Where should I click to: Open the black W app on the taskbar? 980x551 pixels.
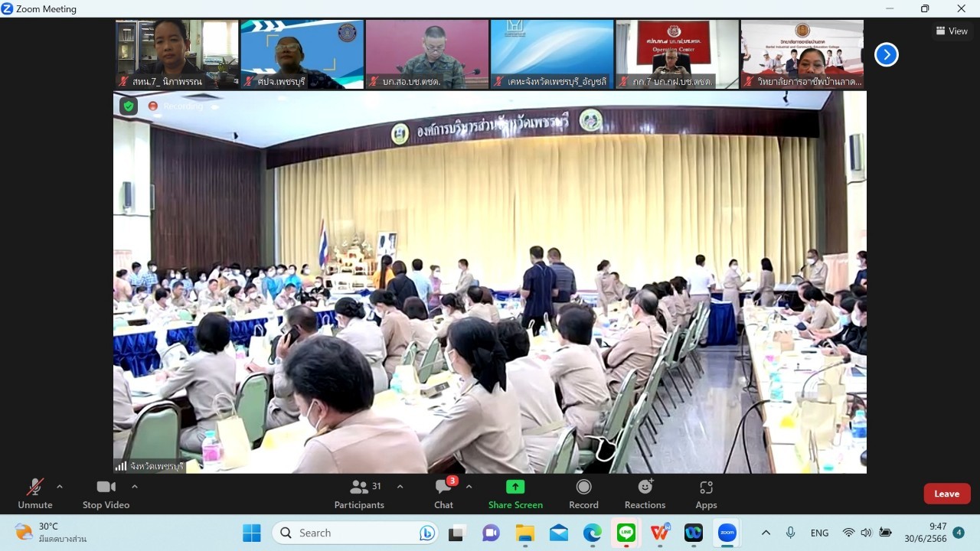(694, 533)
